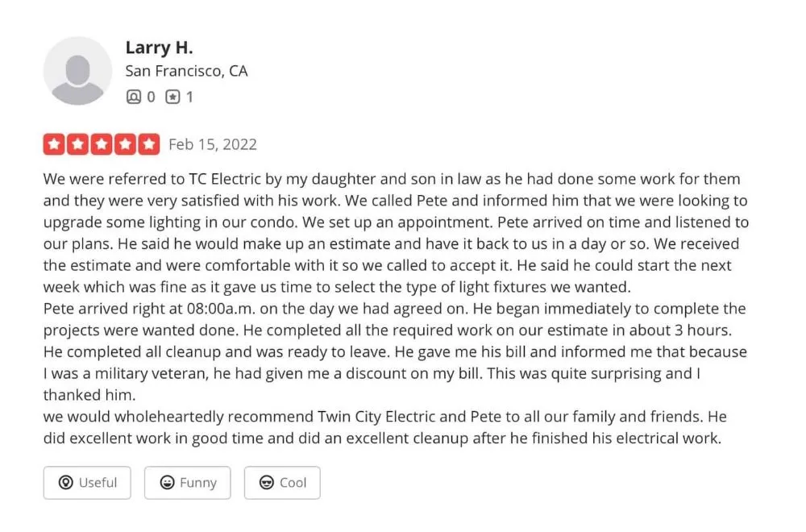Click the third star in the rating
806x532 pixels.
[102, 144]
